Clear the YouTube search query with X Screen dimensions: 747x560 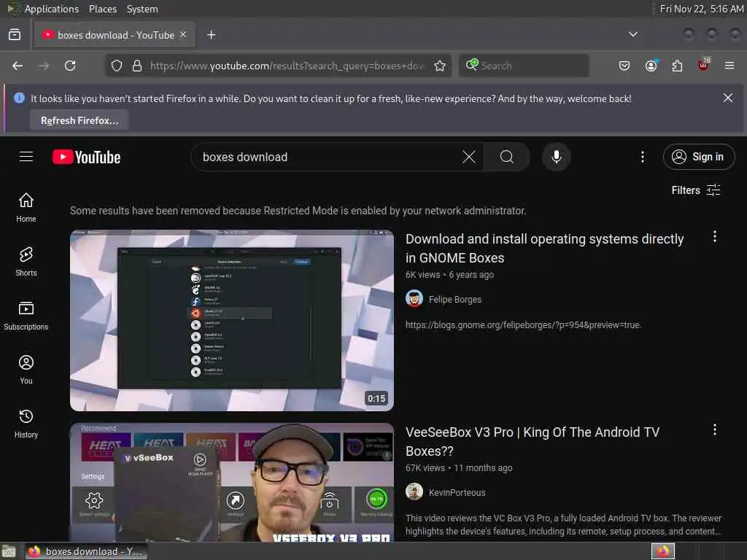tap(469, 157)
